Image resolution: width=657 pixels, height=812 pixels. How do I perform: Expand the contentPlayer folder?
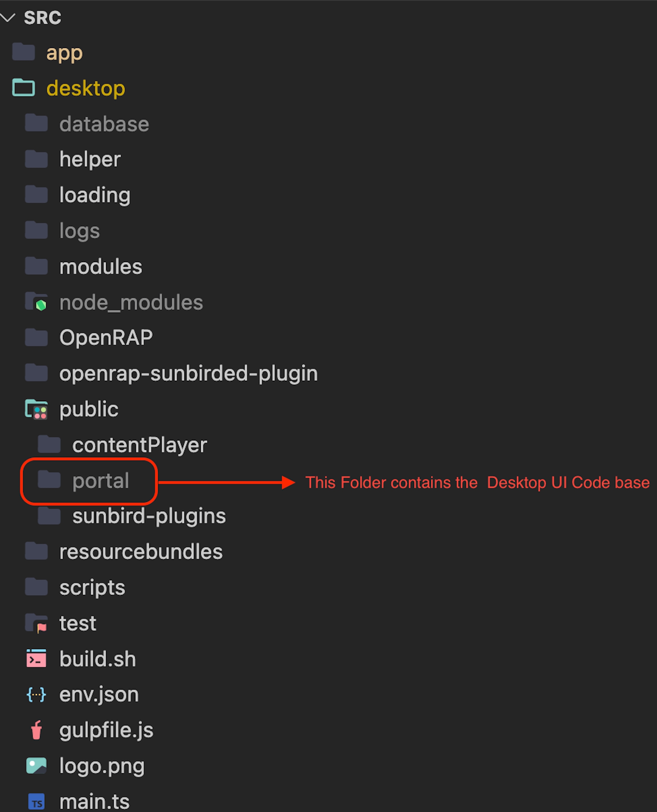point(139,445)
